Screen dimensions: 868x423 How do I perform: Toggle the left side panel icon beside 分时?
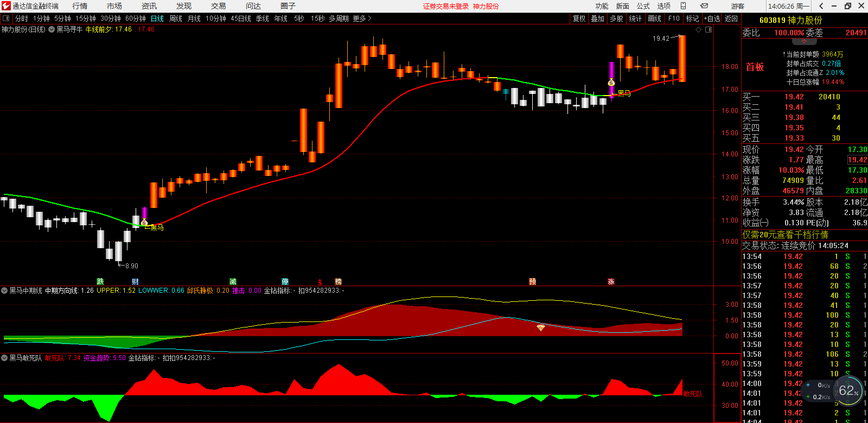coord(6,18)
